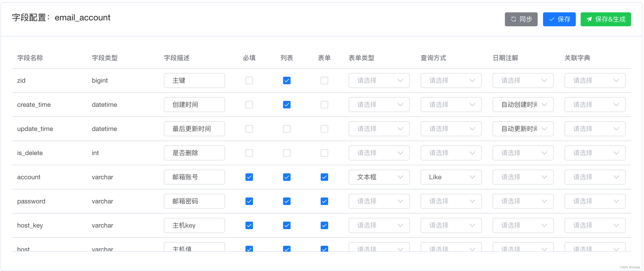Click the blue 保存 save button
The width and height of the screenshot is (644, 271).
tap(559, 19)
